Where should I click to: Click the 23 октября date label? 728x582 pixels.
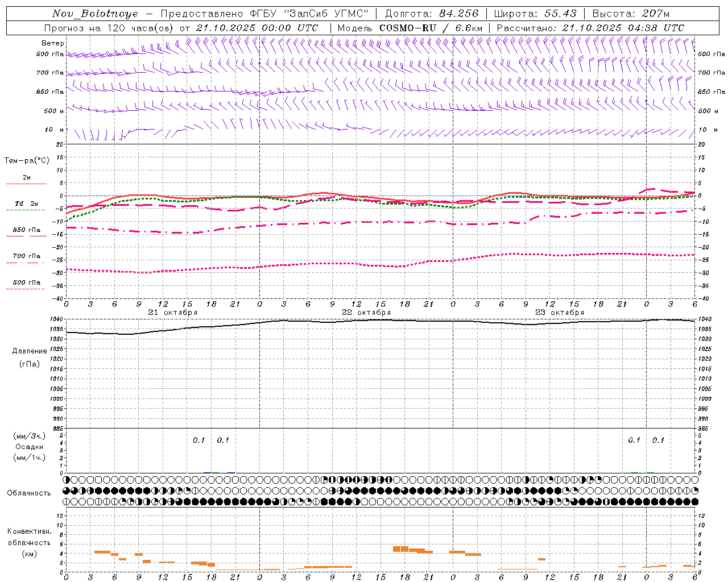(x=560, y=313)
